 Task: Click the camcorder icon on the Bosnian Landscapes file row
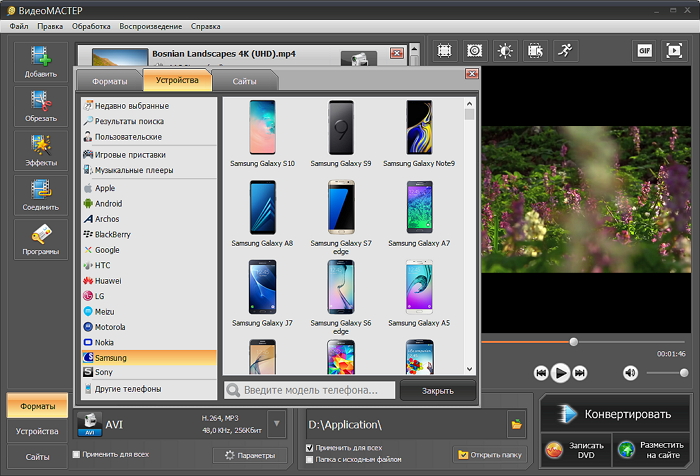(358, 58)
